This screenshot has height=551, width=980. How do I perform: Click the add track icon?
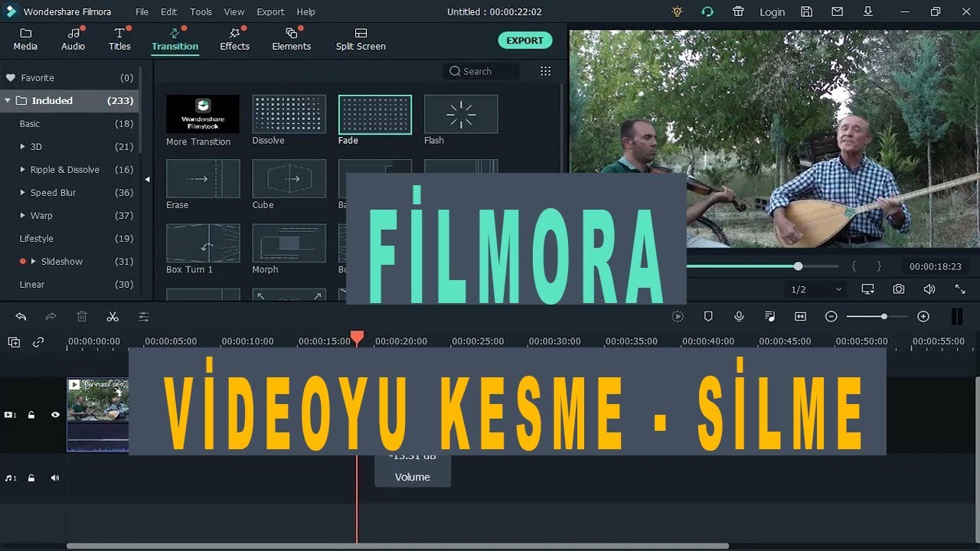[x=14, y=342]
